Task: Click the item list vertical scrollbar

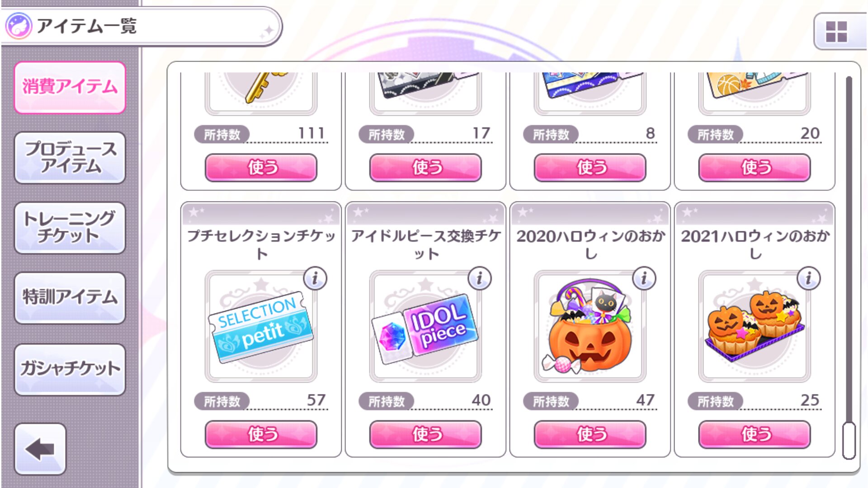Action: (x=849, y=267)
